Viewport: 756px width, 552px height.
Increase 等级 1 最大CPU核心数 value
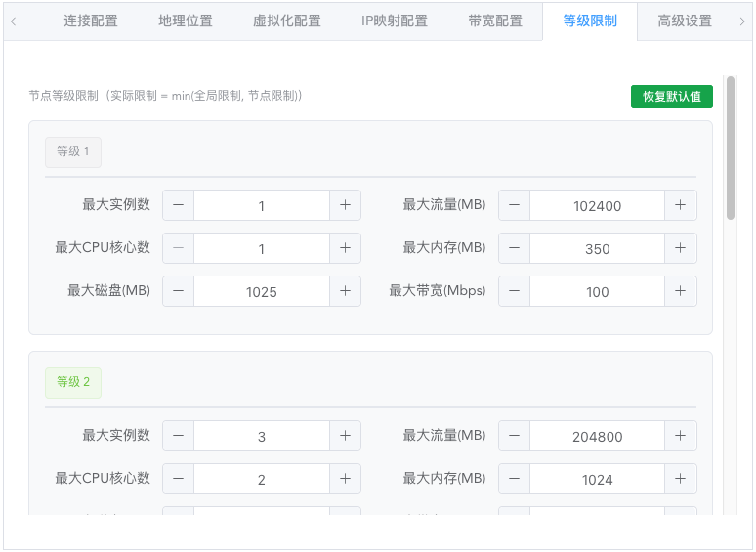click(x=345, y=248)
